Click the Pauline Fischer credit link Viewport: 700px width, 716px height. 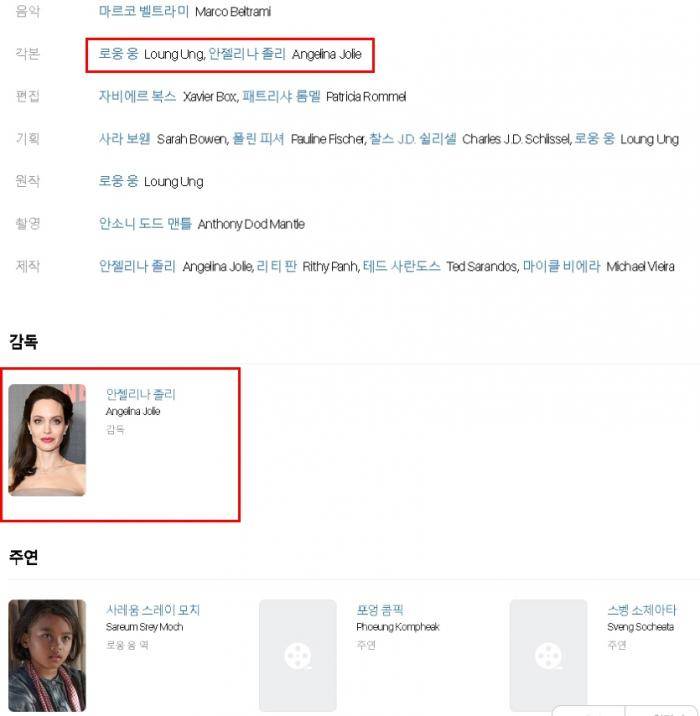(x=258, y=139)
